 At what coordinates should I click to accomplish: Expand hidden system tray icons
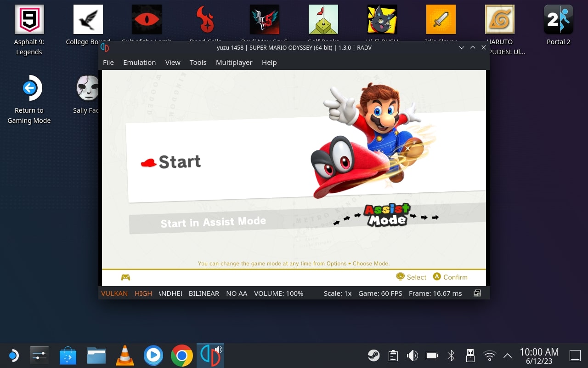pyautogui.click(x=508, y=356)
